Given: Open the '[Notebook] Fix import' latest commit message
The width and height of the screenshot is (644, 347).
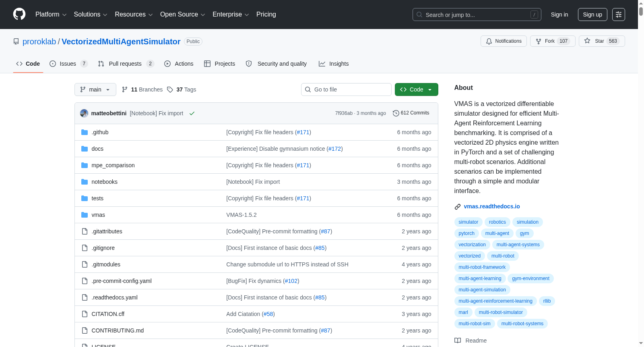Looking at the screenshot, I should [x=157, y=113].
